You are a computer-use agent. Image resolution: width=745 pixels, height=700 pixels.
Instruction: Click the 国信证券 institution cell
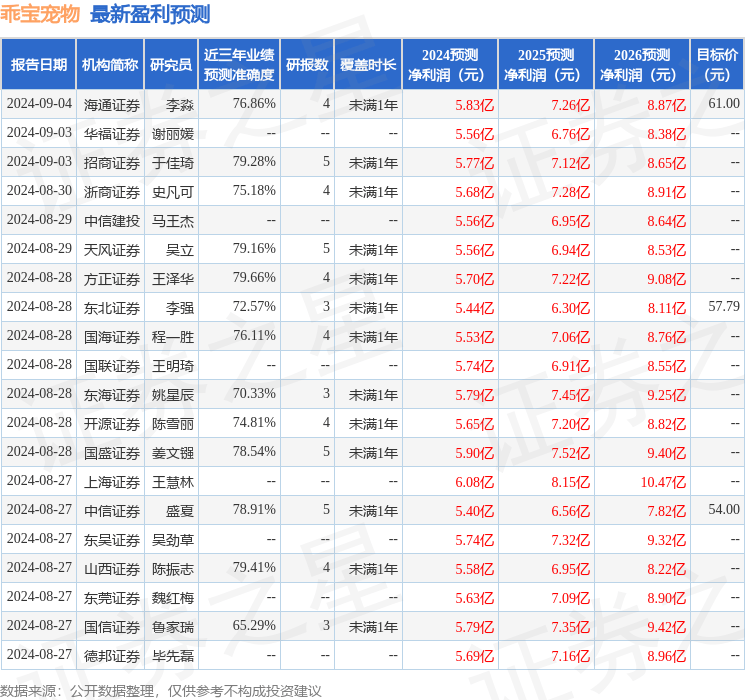click(x=112, y=626)
